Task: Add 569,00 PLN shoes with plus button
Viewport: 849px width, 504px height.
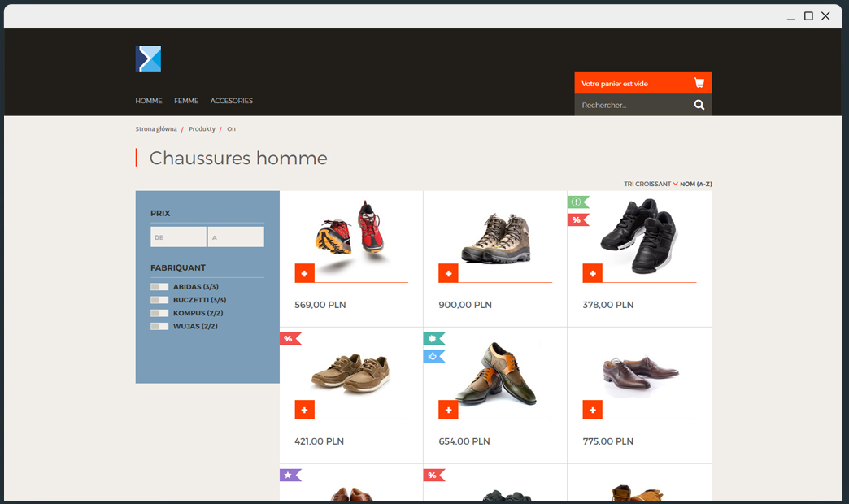Action: click(x=304, y=273)
